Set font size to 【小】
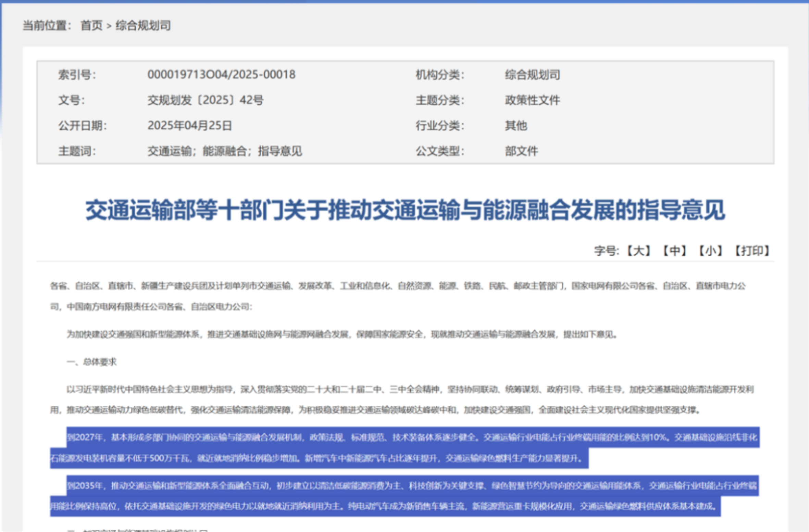The width and height of the screenshot is (809, 532). coord(710,251)
